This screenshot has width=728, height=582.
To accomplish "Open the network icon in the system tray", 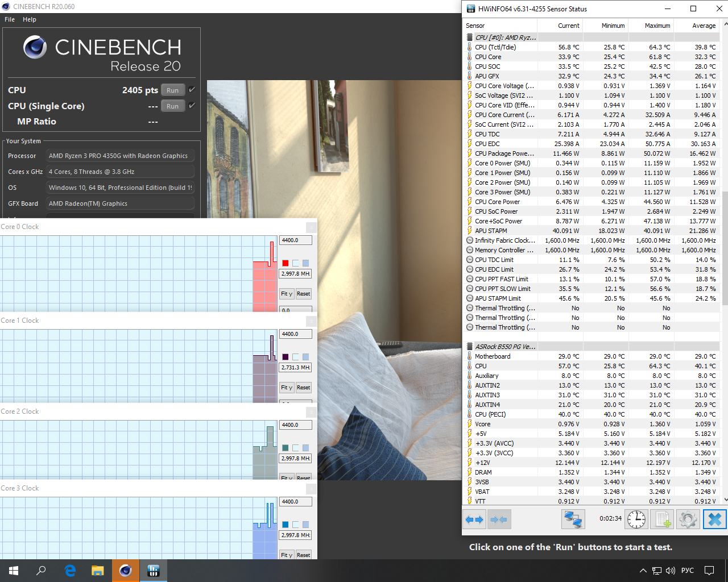I will pos(657,571).
